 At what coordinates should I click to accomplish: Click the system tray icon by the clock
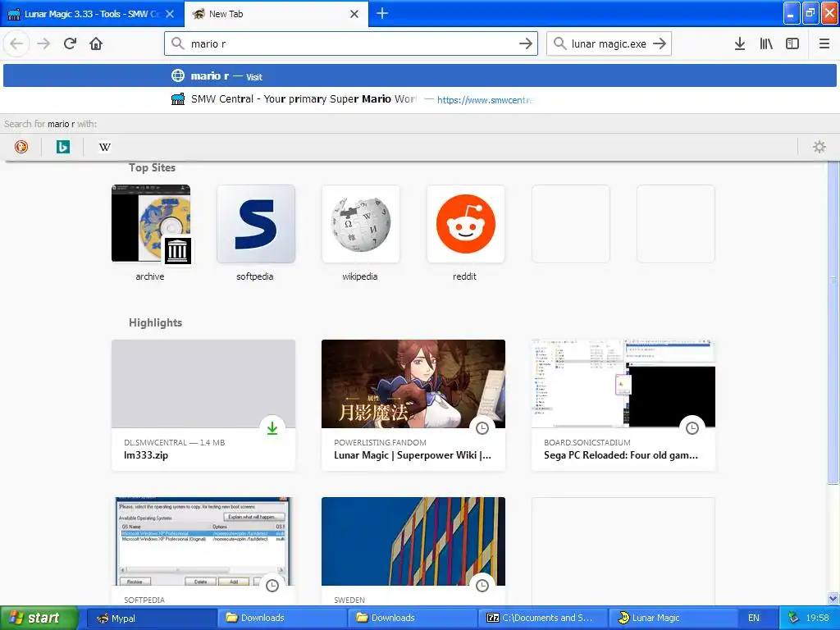pyautogui.click(x=793, y=618)
